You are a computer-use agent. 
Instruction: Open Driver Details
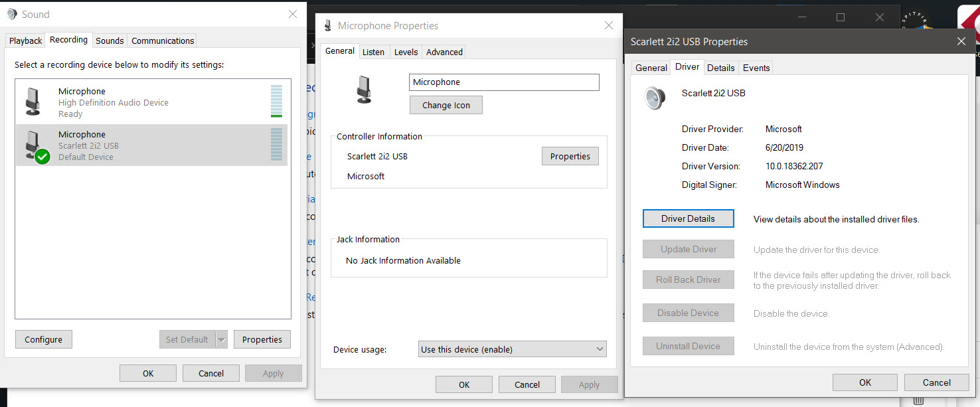689,218
